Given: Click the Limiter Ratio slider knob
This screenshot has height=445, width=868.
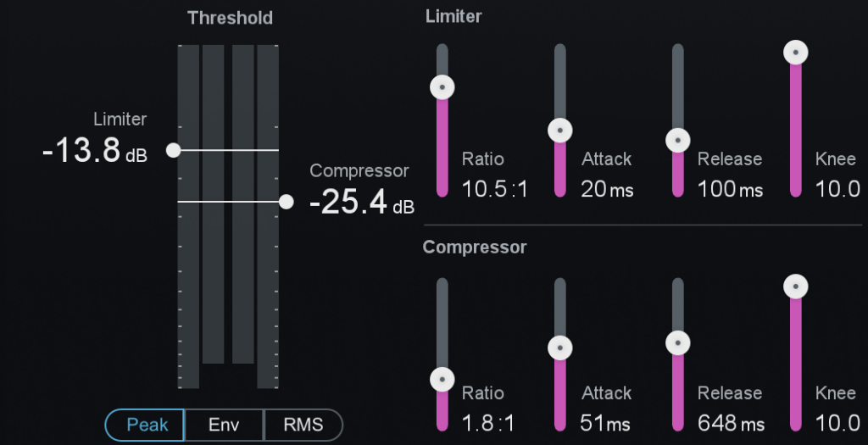Looking at the screenshot, I should pos(442,86).
